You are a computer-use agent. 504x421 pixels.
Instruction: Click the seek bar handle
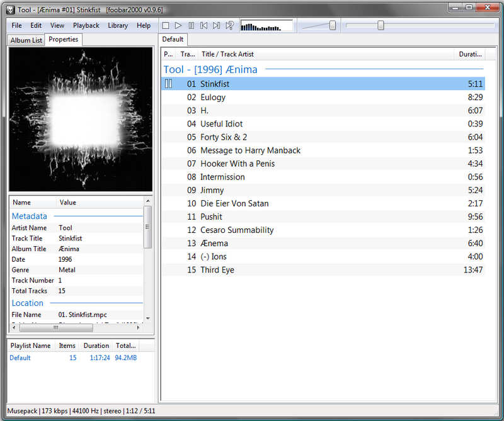(381, 25)
